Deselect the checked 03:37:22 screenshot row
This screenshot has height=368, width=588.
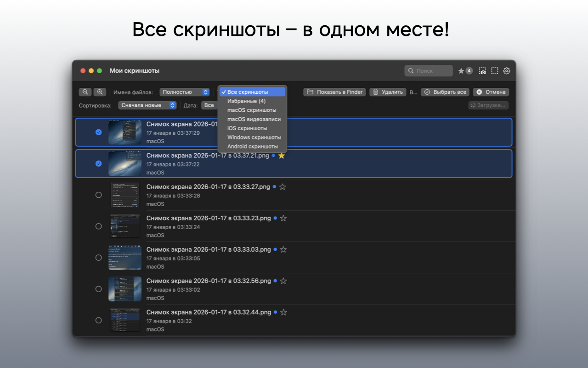click(98, 163)
